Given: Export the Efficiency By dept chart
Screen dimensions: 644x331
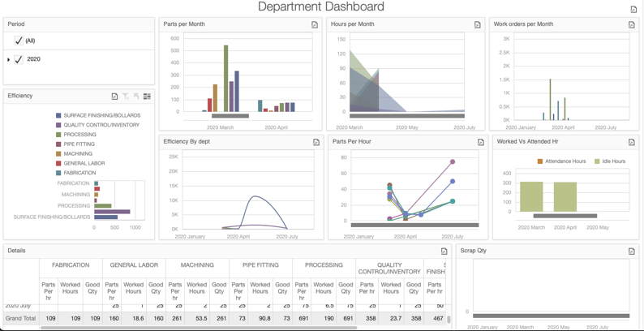Looking at the screenshot, I should (x=316, y=142).
